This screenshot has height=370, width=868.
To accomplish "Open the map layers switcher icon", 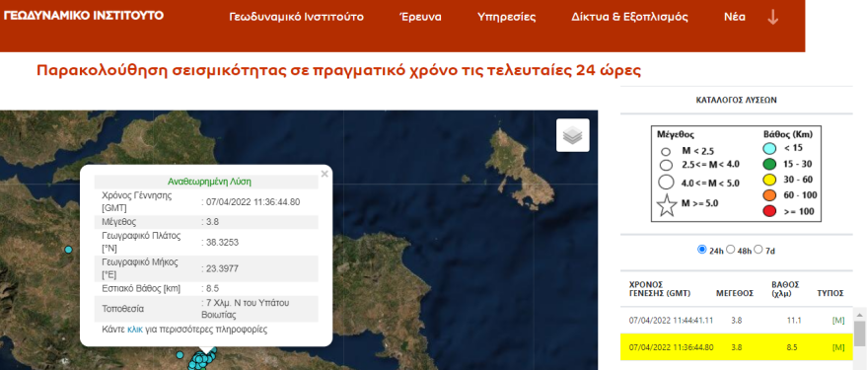I will [x=573, y=135].
